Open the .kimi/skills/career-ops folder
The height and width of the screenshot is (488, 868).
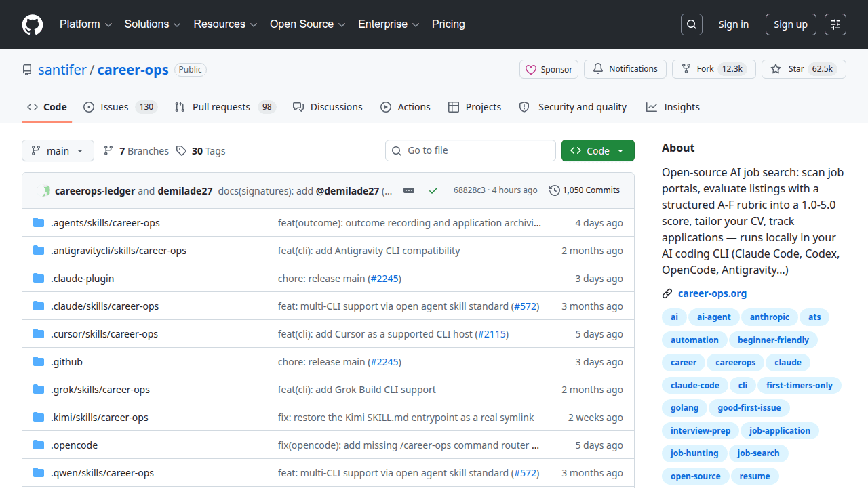(100, 418)
